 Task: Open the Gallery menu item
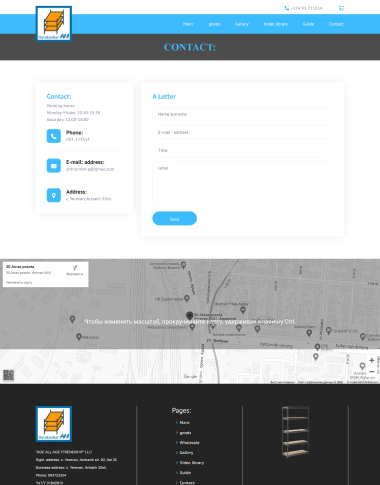coord(242,24)
